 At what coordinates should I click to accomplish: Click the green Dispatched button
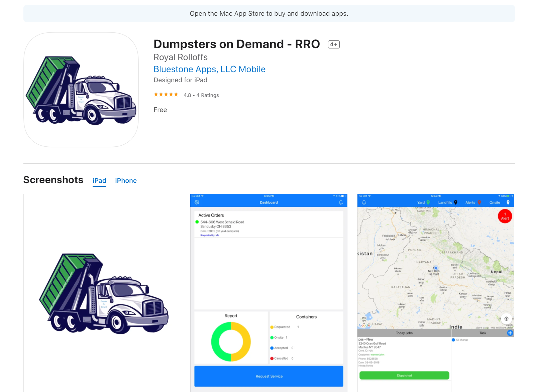404,376
